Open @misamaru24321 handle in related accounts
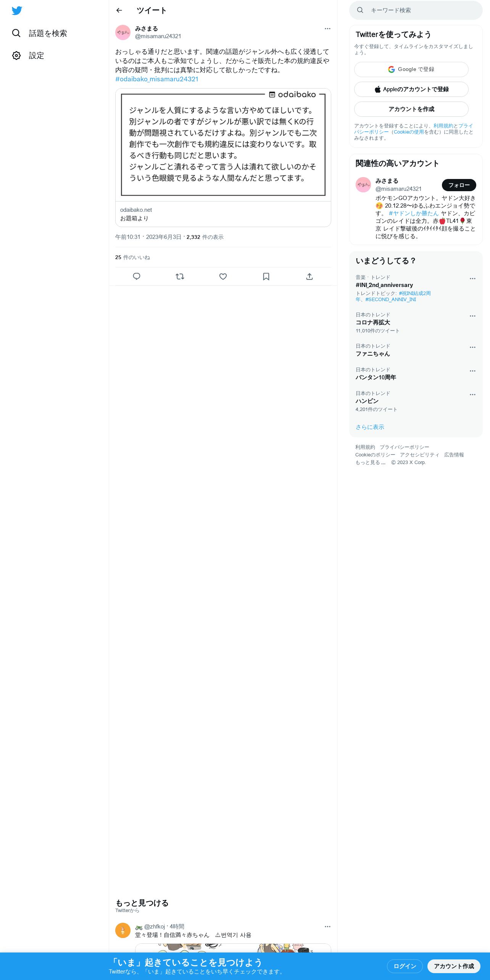 (x=398, y=189)
